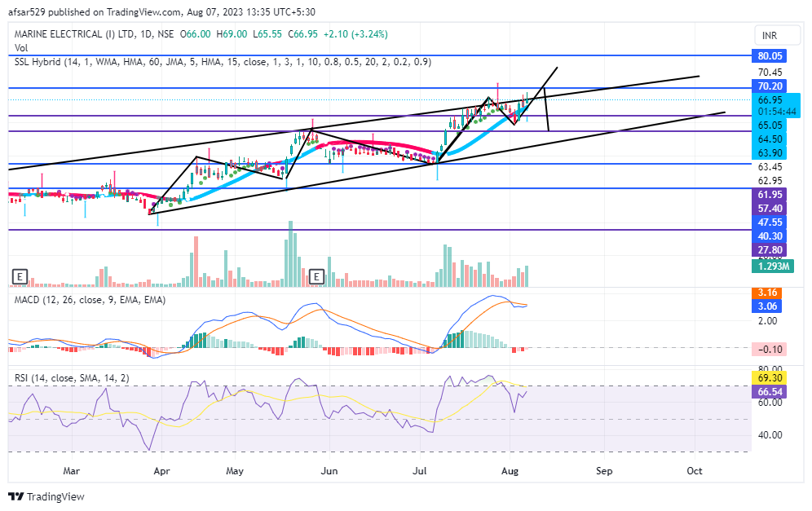Select the 64.50 price level label
This screenshot has height=511, width=812.
coord(770,139)
